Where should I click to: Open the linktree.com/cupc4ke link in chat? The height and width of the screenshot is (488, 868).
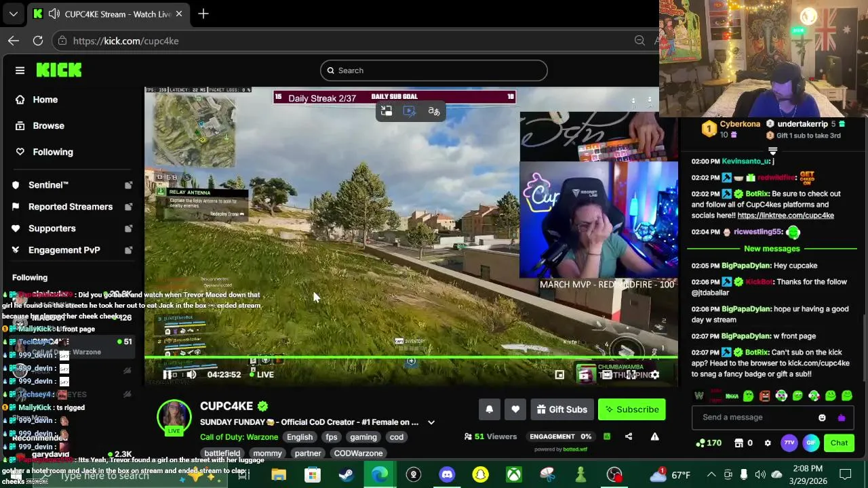click(785, 216)
